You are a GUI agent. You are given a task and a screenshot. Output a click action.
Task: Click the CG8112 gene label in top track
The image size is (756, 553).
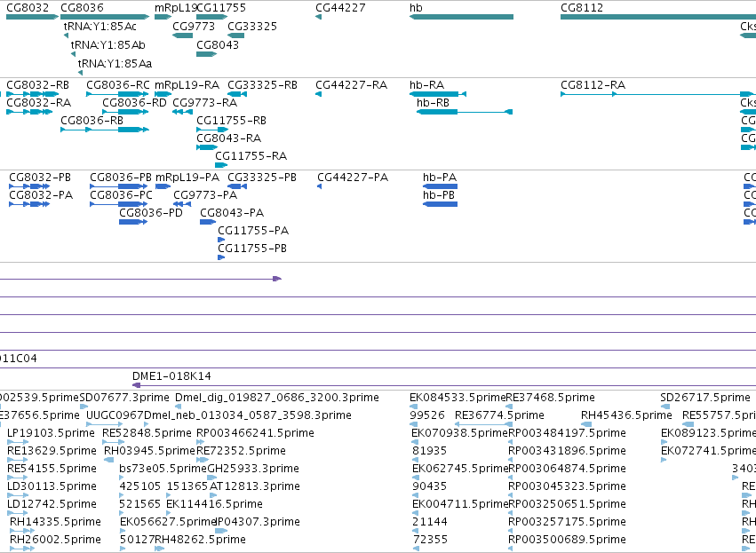coord(582,8)
